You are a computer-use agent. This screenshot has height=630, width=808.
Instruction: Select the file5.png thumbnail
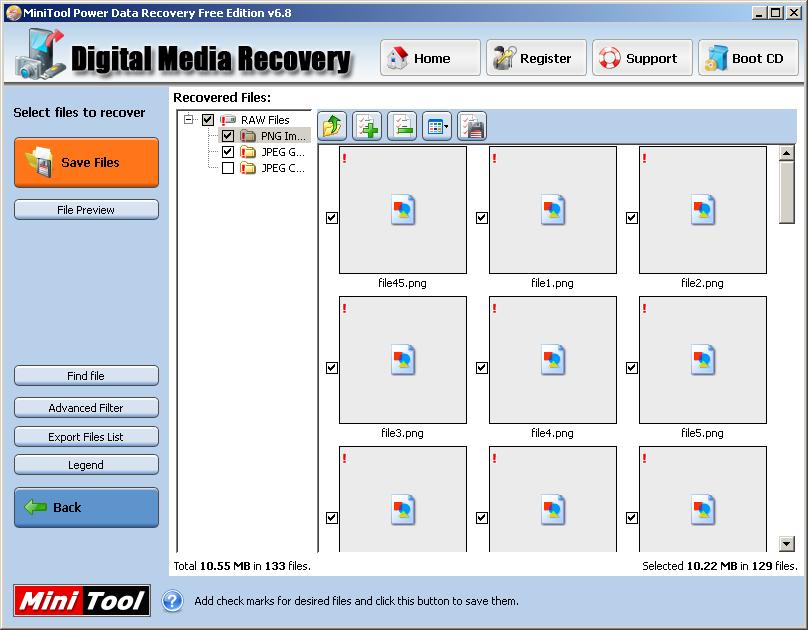(x=703, y=360)
